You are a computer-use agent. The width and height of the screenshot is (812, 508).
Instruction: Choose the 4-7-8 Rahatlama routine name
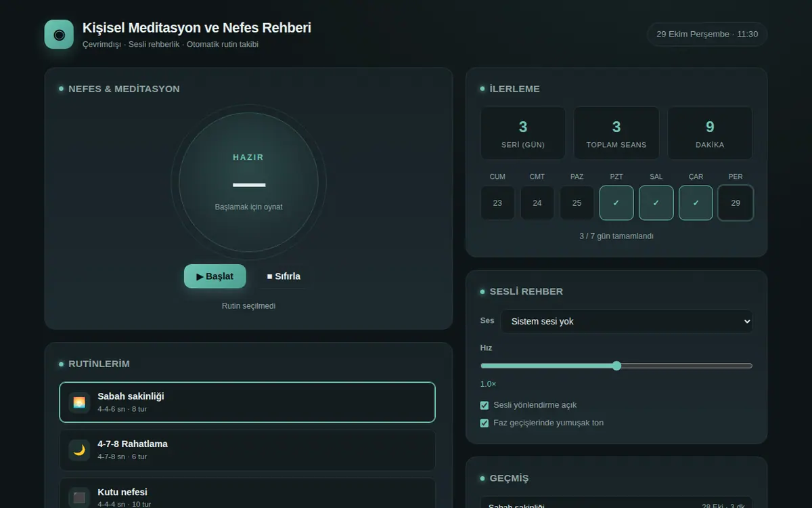click(133, 444)
